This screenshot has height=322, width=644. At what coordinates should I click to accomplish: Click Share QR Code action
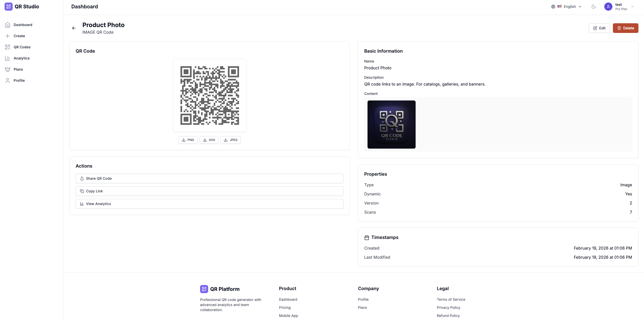tap(209, 178)
